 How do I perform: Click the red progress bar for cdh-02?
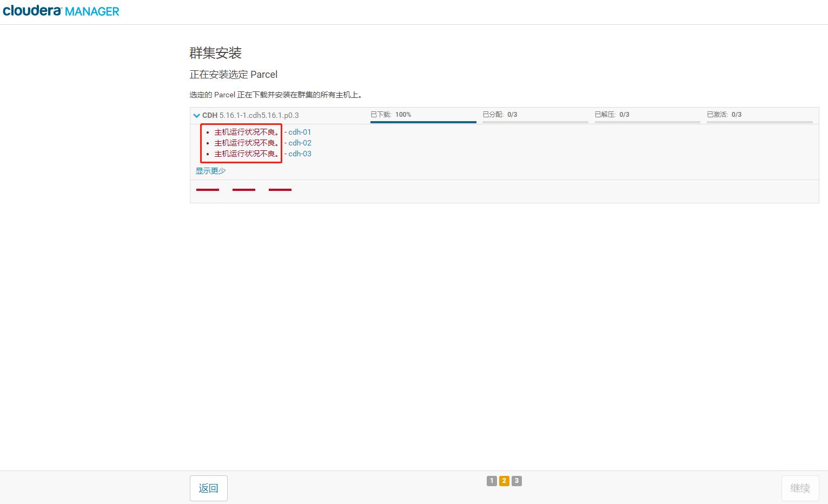[243, 190]
